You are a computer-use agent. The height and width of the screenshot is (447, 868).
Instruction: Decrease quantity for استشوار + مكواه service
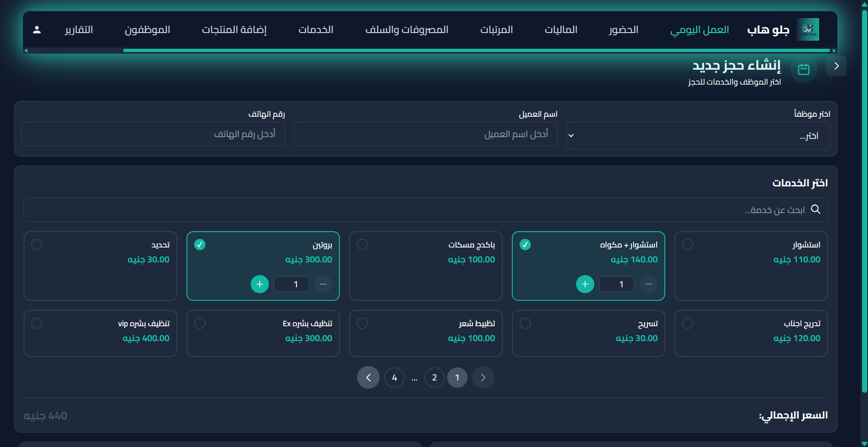click(x=649, y=284)
